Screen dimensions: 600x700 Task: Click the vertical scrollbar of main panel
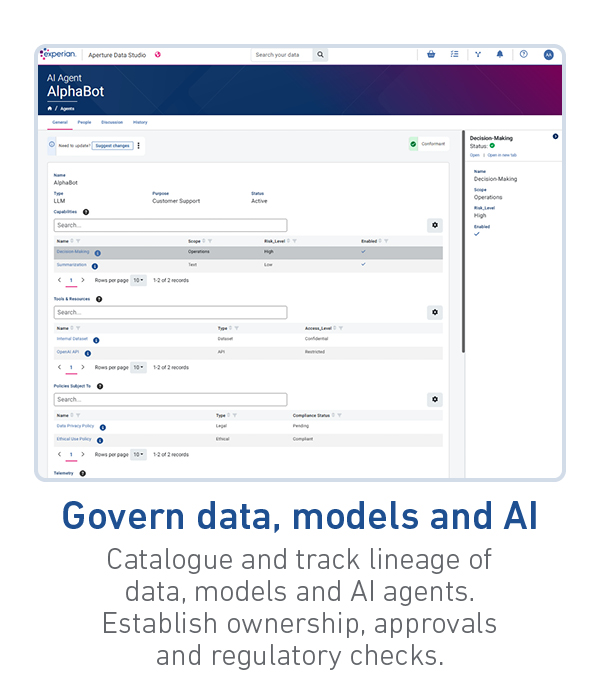[x=462, y=250]
